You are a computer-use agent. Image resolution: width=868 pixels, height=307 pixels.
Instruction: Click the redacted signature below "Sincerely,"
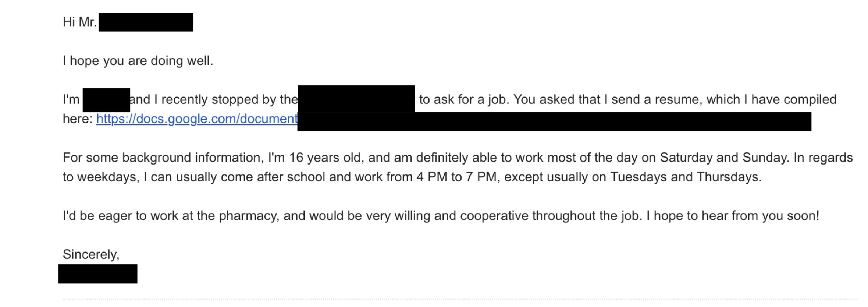(x=97, y=274)
